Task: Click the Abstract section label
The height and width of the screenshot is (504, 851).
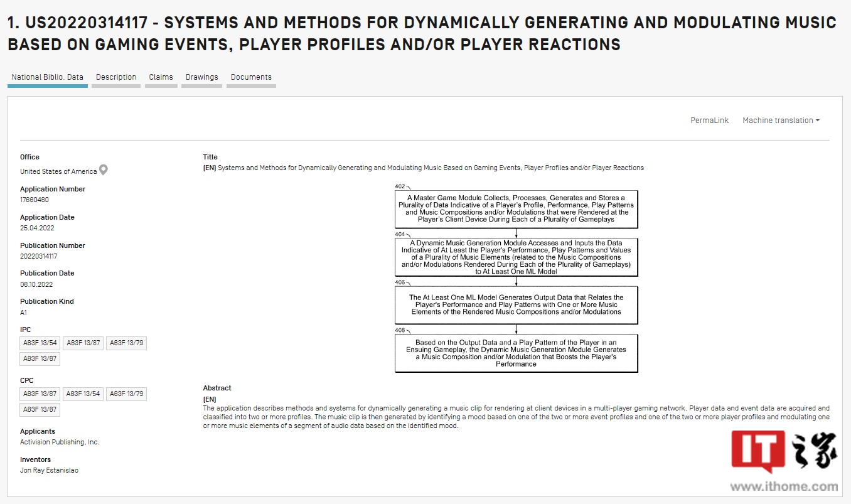Action: [x=217, y=388]
